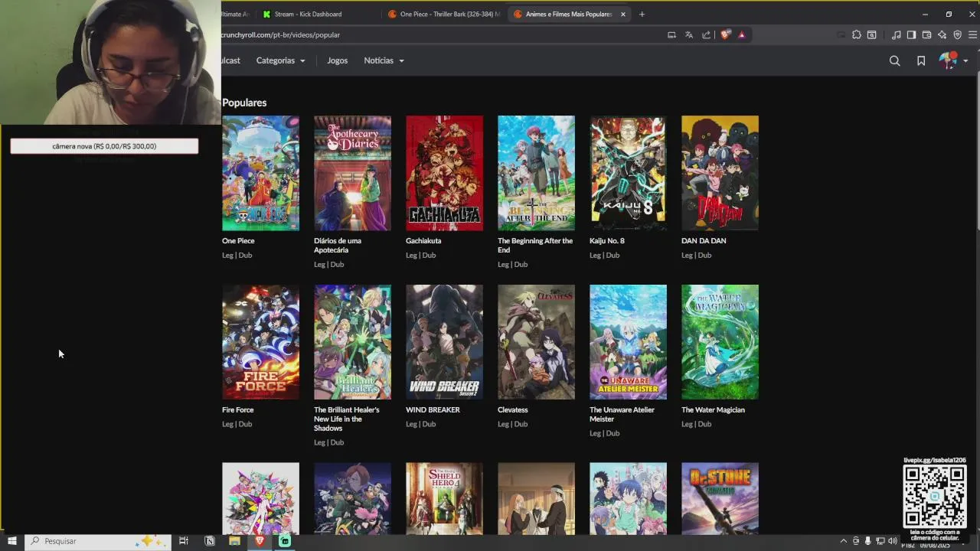Open the Clevatess poster
Screen dimensions: 980x551
(536, 342)
